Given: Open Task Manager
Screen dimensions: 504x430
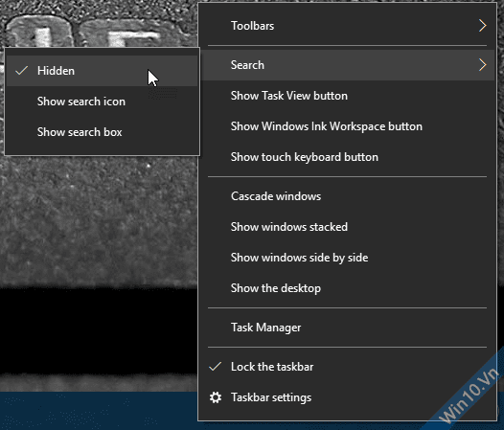Looking at the screenshot, I should 348,328.
